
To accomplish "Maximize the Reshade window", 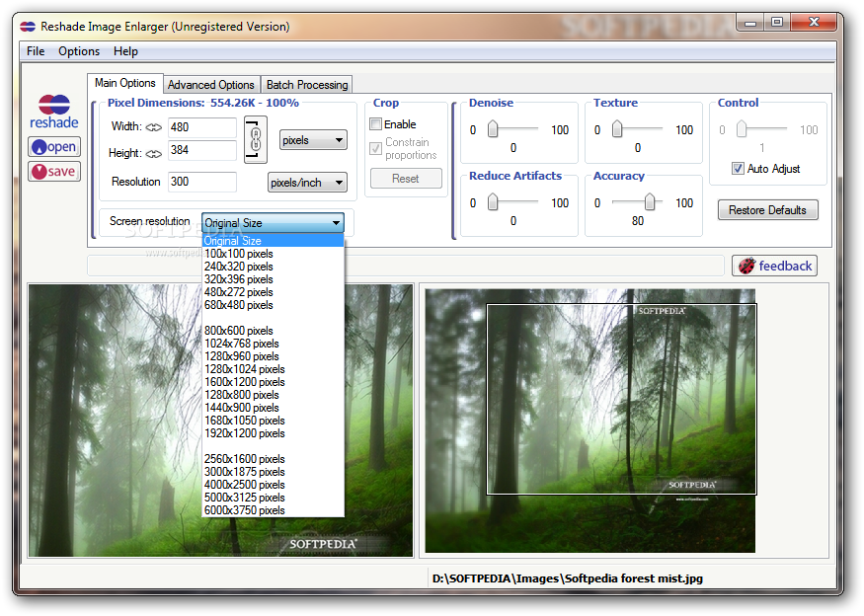I will (777, 23).
